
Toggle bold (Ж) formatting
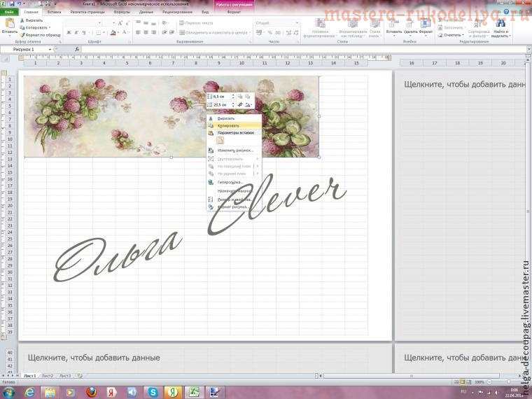coord(69,33)
